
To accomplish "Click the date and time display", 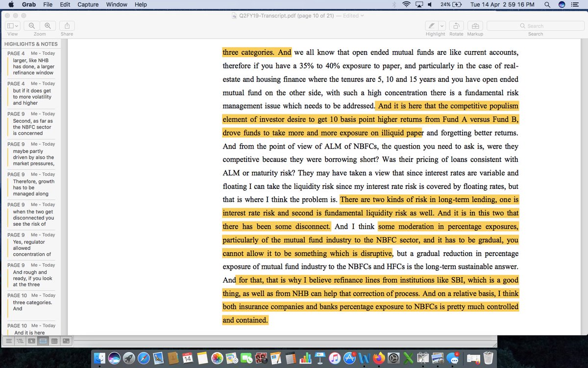I will coord(502,4).
